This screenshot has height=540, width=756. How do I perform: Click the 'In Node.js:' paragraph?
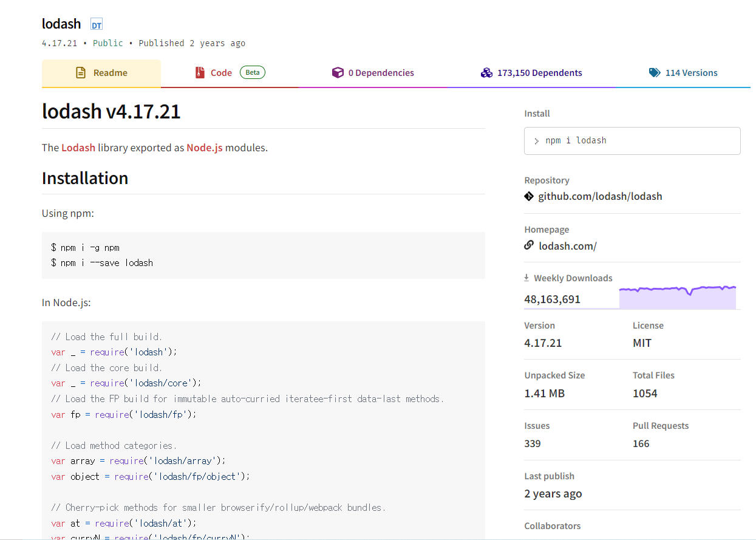click(66, 302)
